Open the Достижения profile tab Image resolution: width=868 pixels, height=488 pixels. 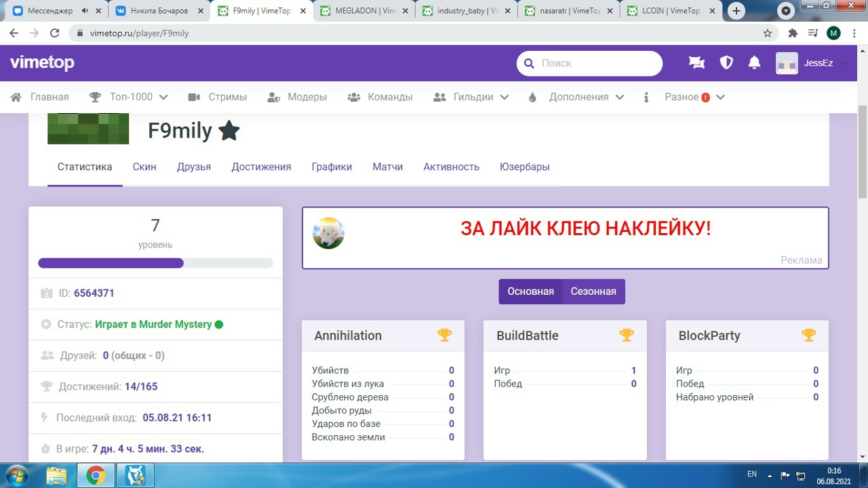[261, 167]
